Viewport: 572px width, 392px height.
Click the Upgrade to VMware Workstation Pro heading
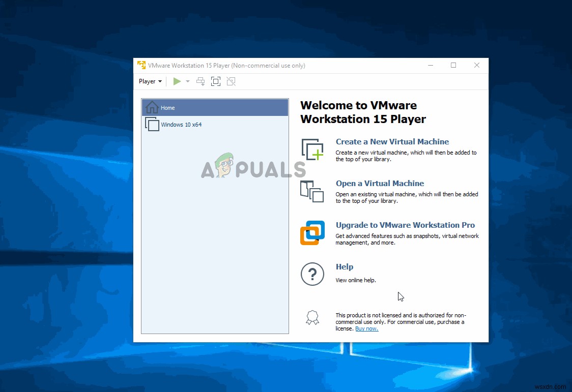(405, 225)
